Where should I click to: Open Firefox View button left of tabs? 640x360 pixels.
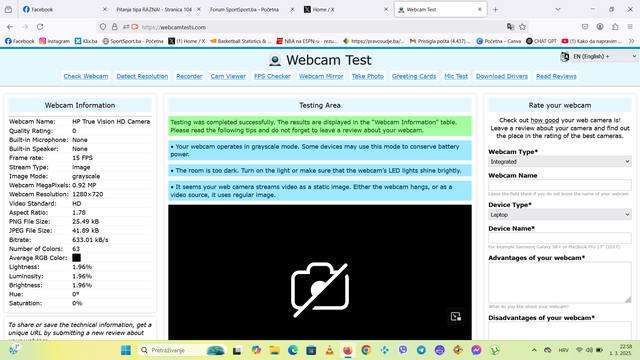coord(8,9)
